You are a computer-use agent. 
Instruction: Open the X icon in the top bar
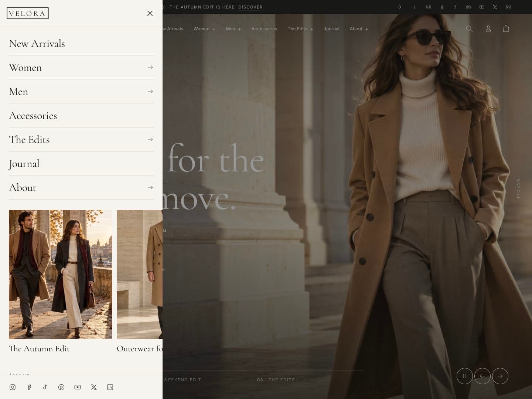click(x=495, y=7)
